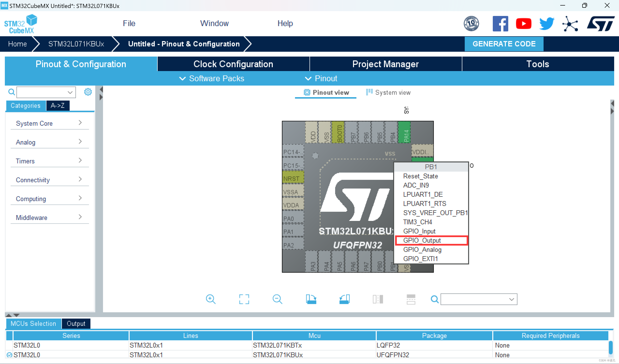Viewport: 619px width, 364px height.
Task: Choose GPIO_Output from the PB1 menu
Action: coord(422,240)
